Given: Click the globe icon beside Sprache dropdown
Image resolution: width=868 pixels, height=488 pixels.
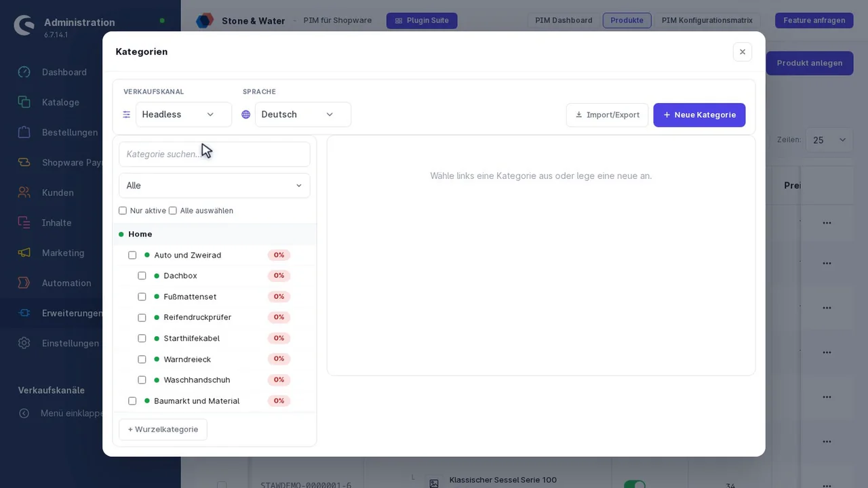Looking at the screenshot, I should pyautogui.click(x=246, y=115).
